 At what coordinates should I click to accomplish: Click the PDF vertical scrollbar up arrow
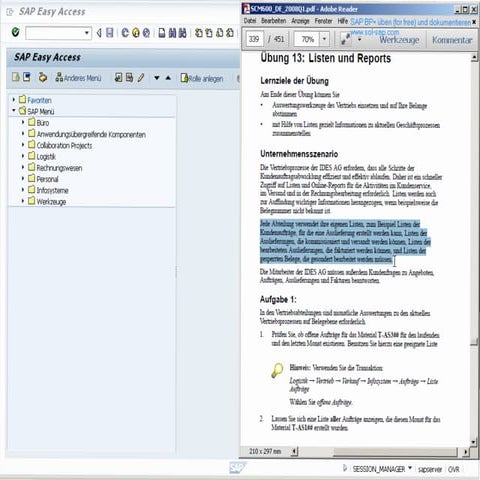(474, 58)
